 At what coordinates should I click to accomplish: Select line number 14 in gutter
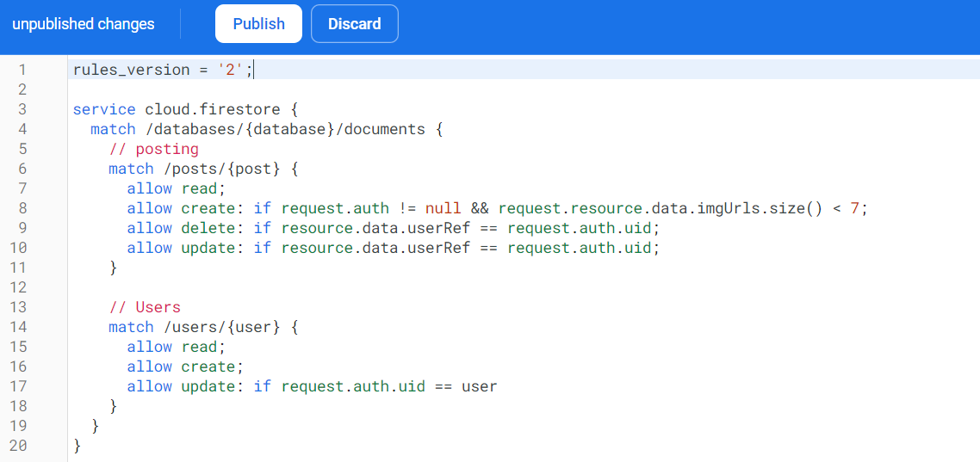[x=19, y=327]
